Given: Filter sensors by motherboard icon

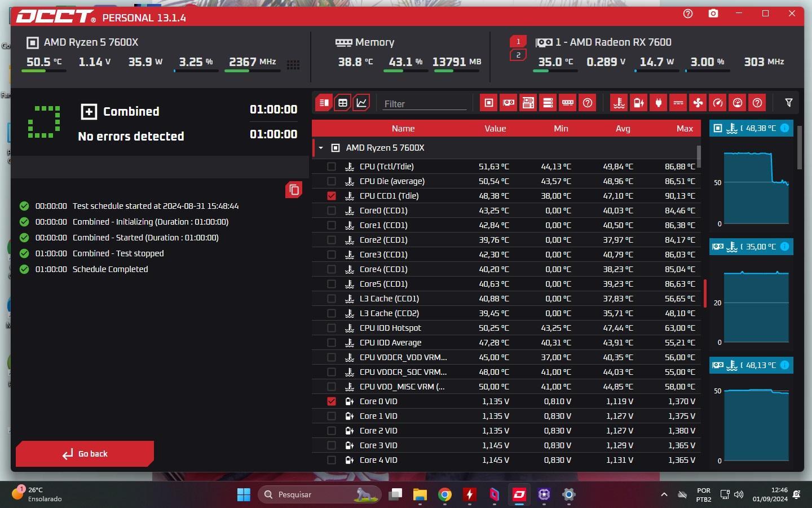Looking at the screenshot, I should [x=528, y=103].
